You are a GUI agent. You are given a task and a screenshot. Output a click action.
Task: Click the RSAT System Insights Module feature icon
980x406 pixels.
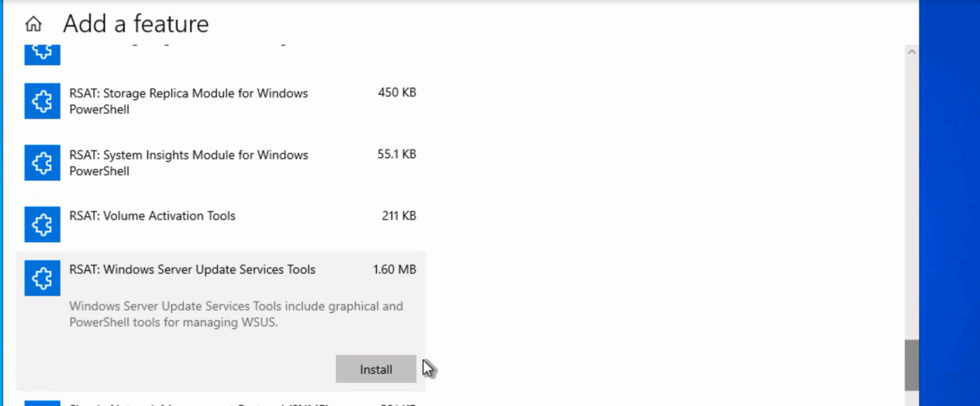click(x=42, y=163)
